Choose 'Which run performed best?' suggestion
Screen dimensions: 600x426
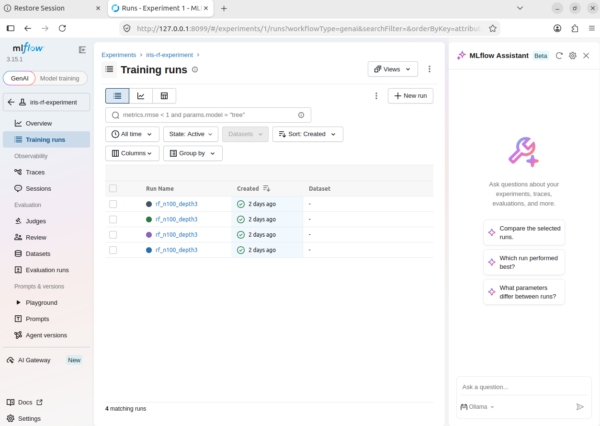coord(524,262)
